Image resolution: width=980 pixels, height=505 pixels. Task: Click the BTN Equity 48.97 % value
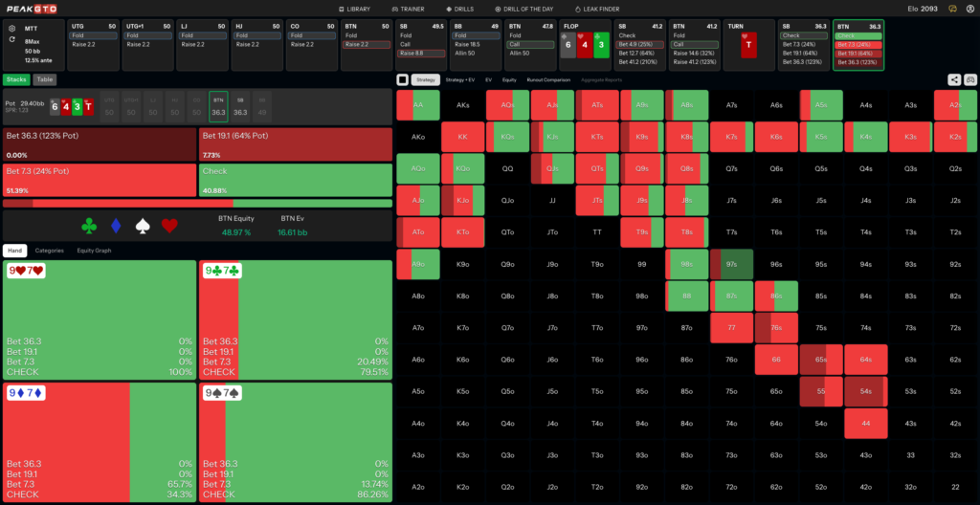237,232
